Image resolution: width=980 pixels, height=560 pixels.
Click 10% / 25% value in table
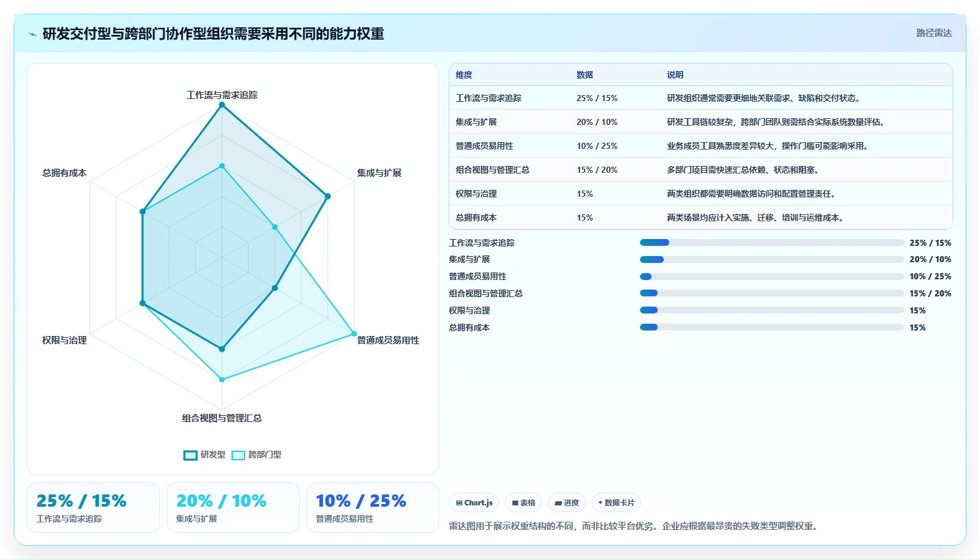[x=597, y=145]
